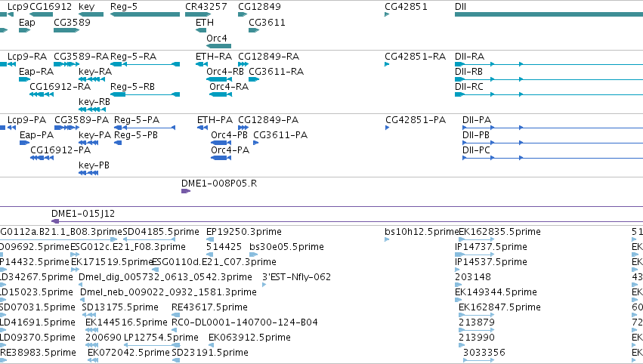The width and height of the screenshot is (643, 364).
Task: Select the Eap-PA protein label
Action: tap(36, 135)
